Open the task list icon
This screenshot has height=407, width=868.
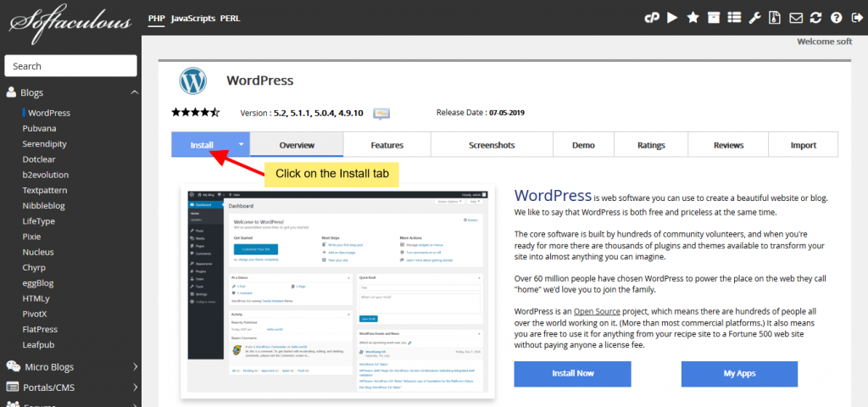[x=734, y=18]
